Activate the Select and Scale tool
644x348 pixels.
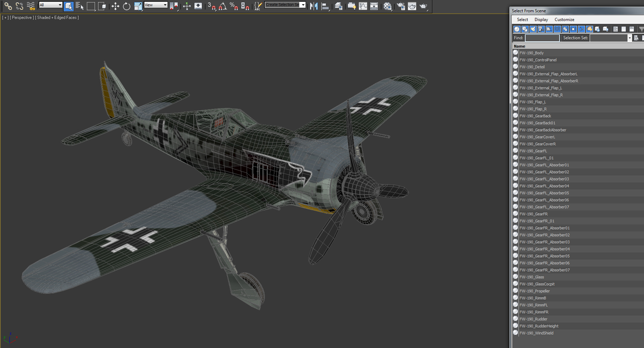pyautogui.click(x=138, y=6)
